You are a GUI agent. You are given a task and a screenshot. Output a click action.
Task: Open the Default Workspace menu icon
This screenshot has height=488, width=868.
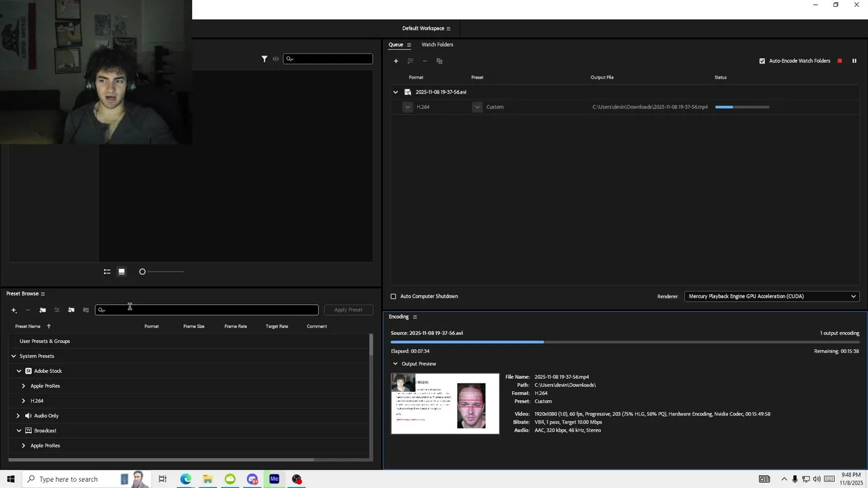click(448, 28)
